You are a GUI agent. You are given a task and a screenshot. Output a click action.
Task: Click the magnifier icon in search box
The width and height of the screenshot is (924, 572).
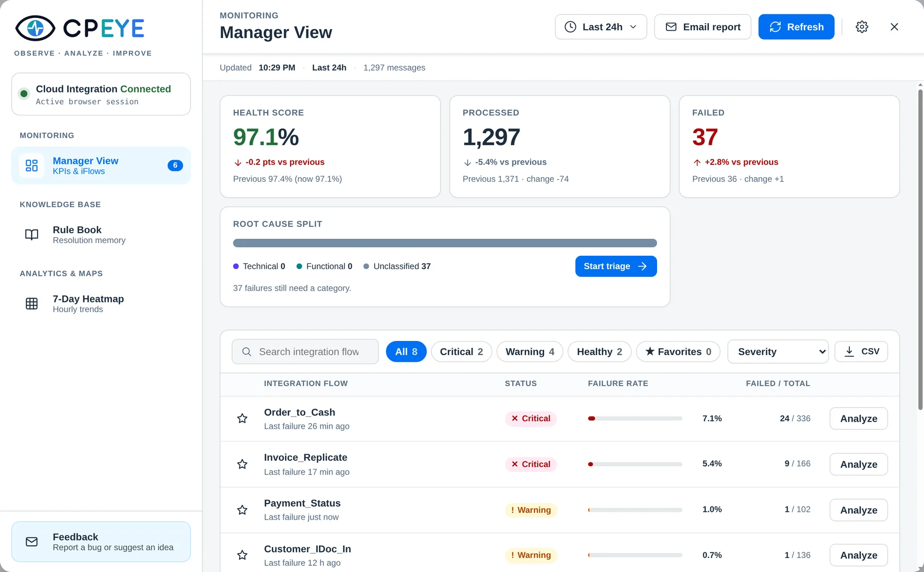246,352
